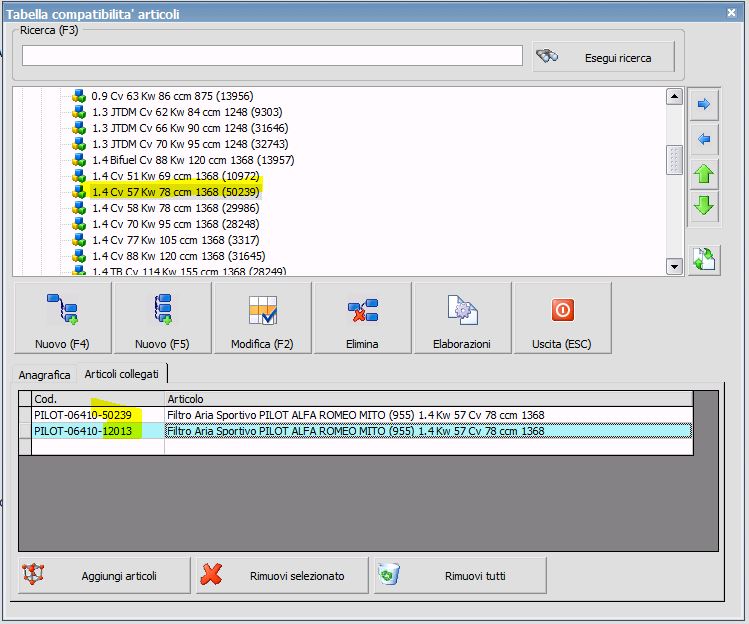Click the refresh document icon
Viewport: 749px width, 624px height.
click(704, 260)
